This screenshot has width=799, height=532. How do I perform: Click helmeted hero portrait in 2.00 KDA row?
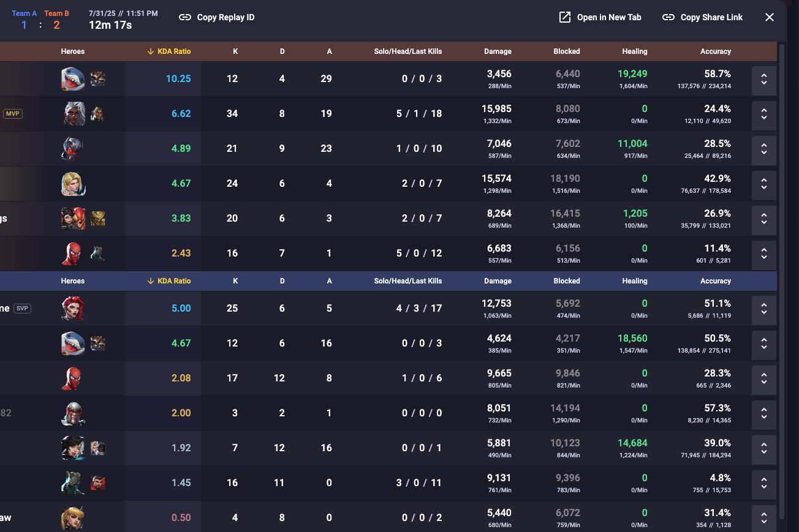pyautogui.click(x=73, y=413)
